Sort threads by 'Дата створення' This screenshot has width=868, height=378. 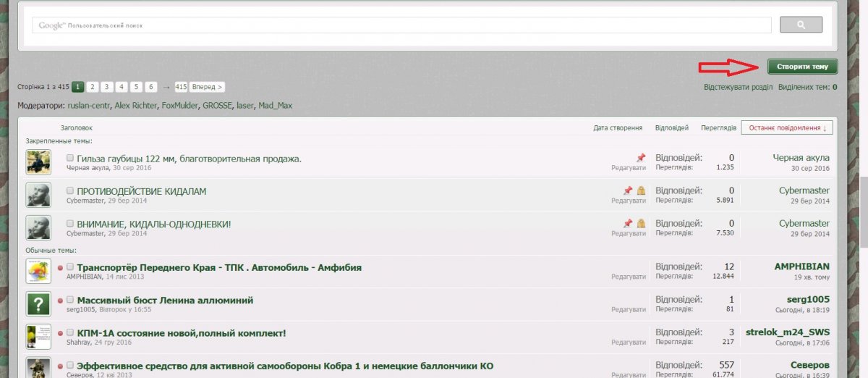point(618,127)
